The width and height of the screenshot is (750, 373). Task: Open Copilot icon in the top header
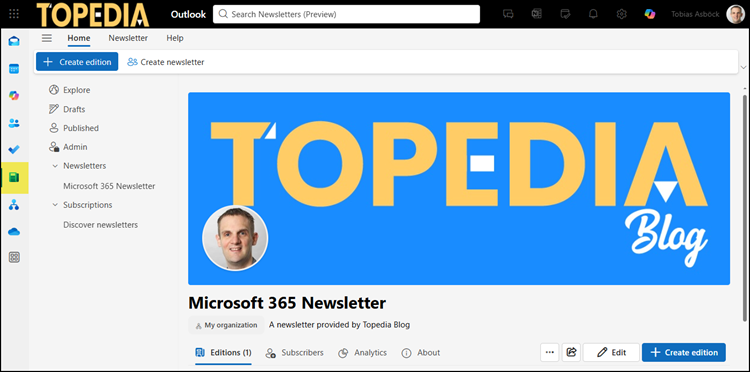point(650,14)
